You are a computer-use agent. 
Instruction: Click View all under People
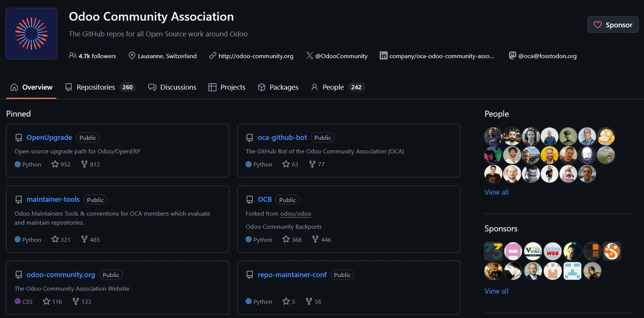(x=496, y=192)
